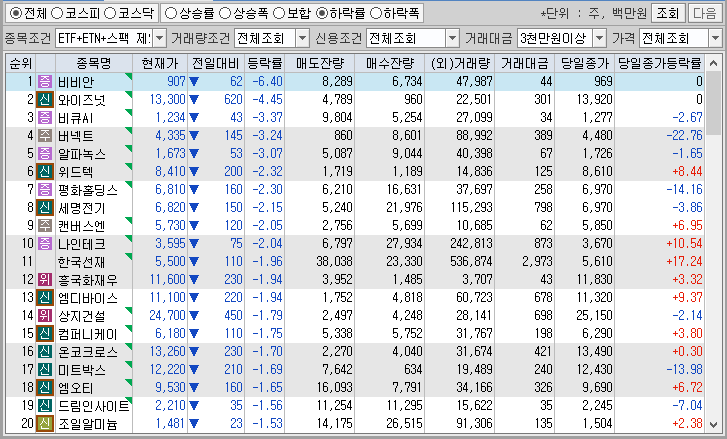Viewport: 727px width, 439px height.
Task: Click the 536,874 volume cell
Action: pyautogui.click(x=471, y=261)
